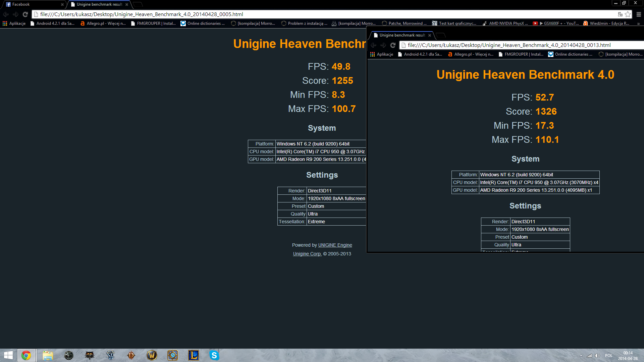644x362 pixels.
Task: Launch Hearthstone from the taskbar
Action: [x=172, y=355]
